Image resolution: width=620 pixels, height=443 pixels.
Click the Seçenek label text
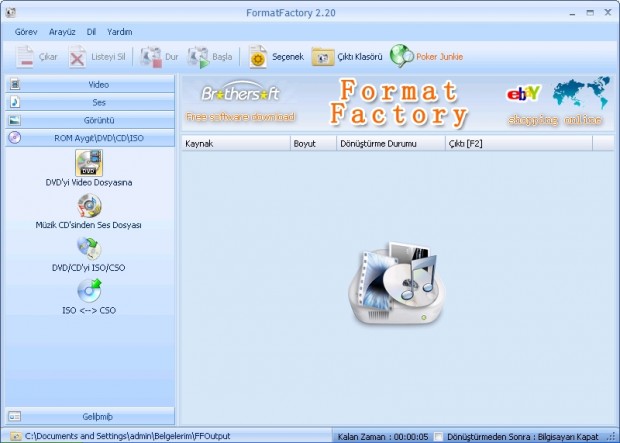pos(288,57)
